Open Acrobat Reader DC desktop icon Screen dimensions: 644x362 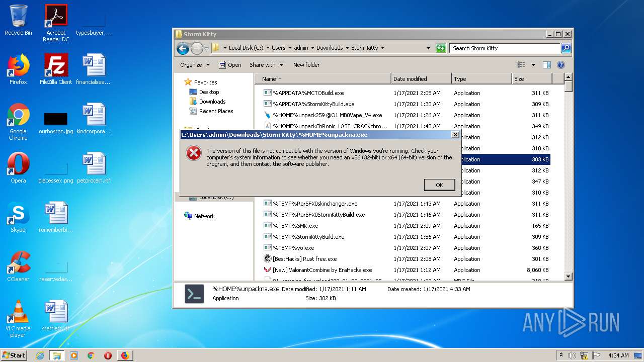click(56, 23)
